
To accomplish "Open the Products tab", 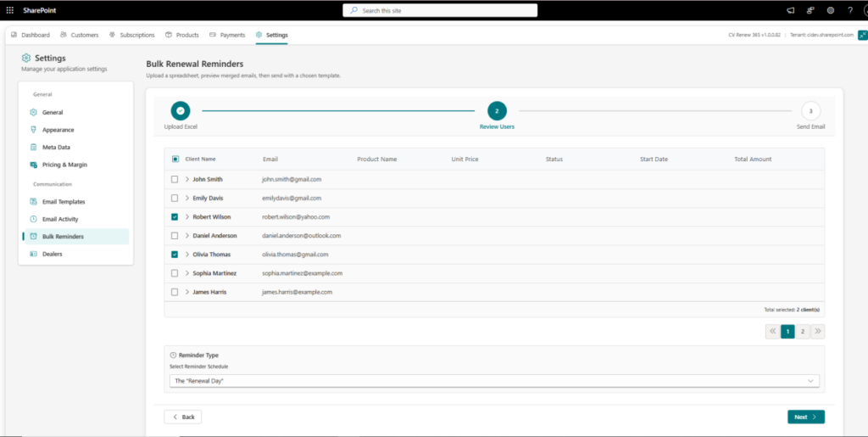I will (x=182, y=35).
